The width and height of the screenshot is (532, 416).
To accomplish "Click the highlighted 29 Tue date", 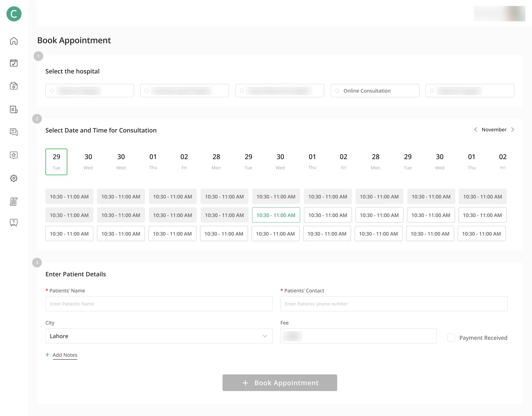I will click(x=56, y=162).
